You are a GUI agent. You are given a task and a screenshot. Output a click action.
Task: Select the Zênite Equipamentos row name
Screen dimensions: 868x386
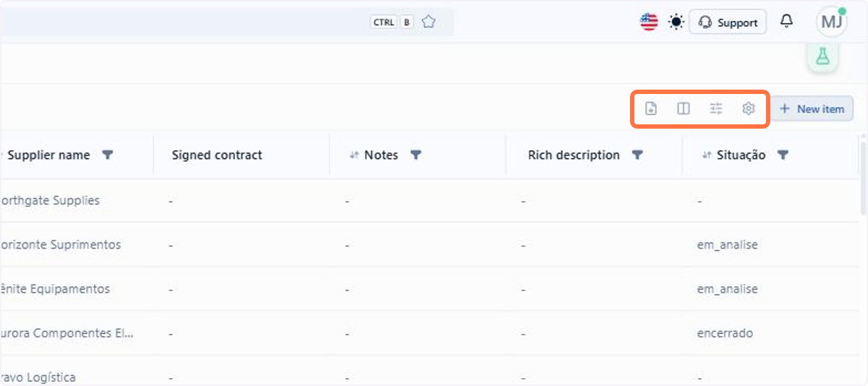click(55, 288)
